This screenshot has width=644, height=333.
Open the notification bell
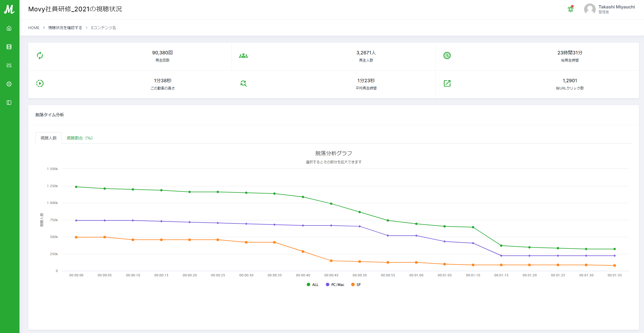(x=570, y=9)
